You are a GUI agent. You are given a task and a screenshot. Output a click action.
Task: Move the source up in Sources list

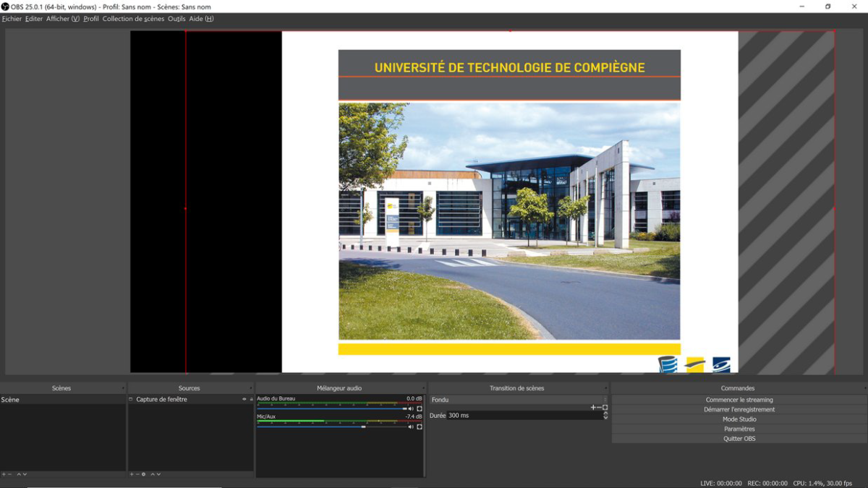click(x=153, y=474)
